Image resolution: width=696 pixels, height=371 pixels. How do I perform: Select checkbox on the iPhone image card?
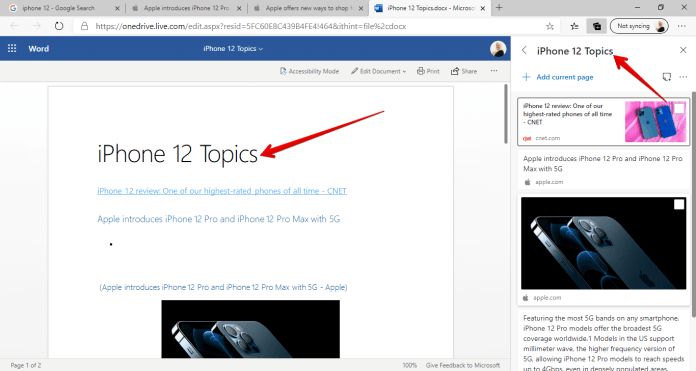[x=679, y=204]
